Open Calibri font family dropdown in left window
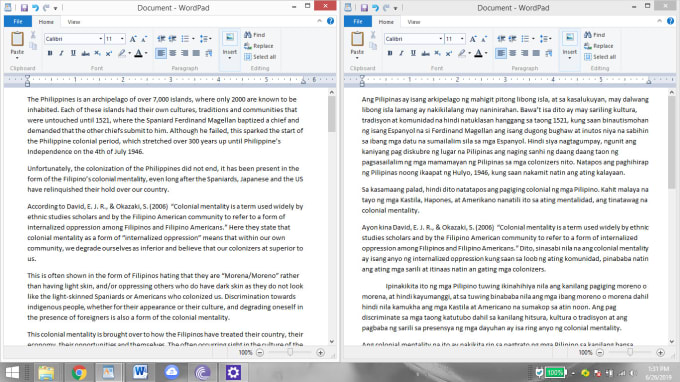Viewport: 680px width, 382px height. tap(100, 39)
